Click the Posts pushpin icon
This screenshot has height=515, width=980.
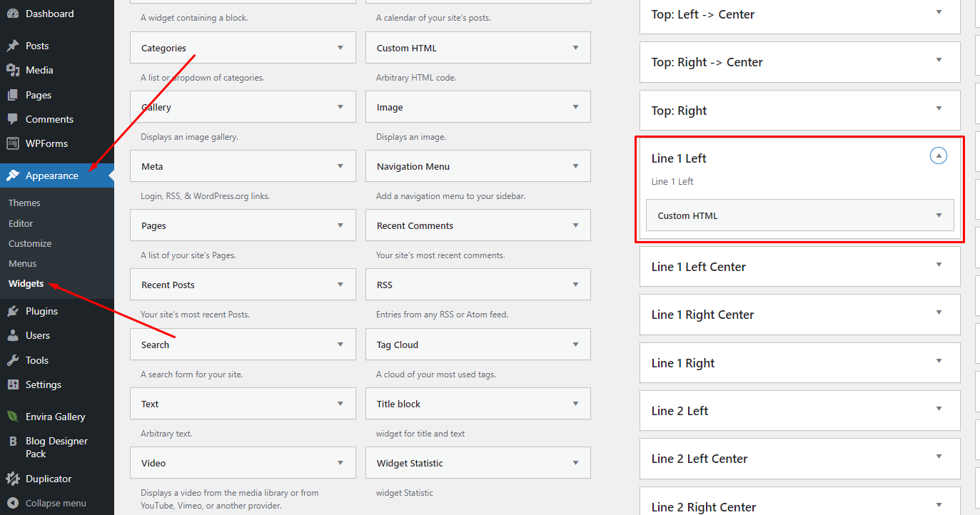(x=13, y=46)
